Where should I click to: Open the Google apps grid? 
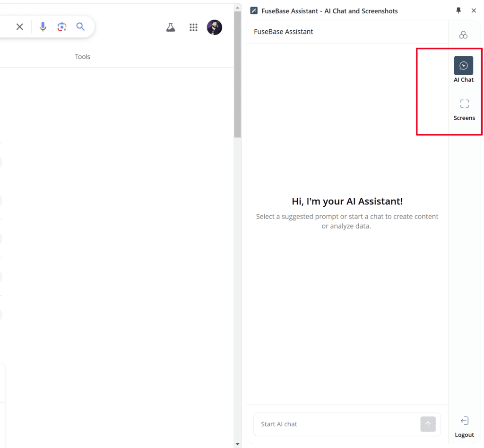click(x=193, y=27)
